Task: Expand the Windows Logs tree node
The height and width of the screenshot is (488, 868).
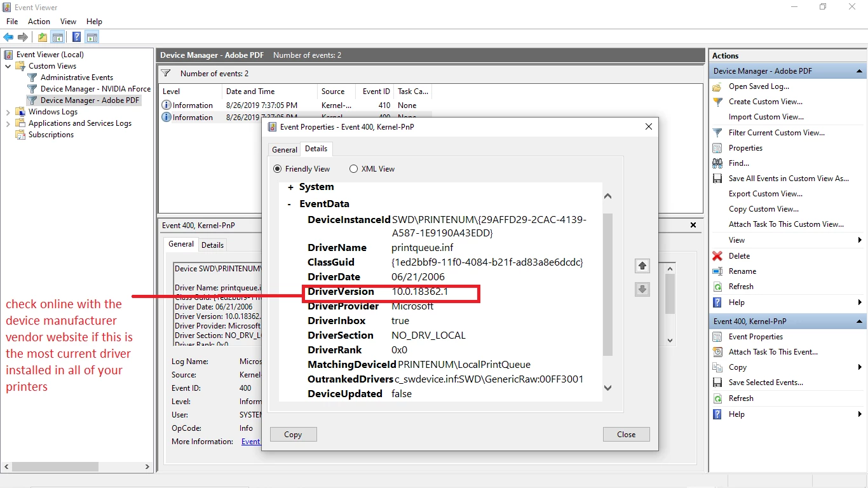Action: (x=8, y=112)
